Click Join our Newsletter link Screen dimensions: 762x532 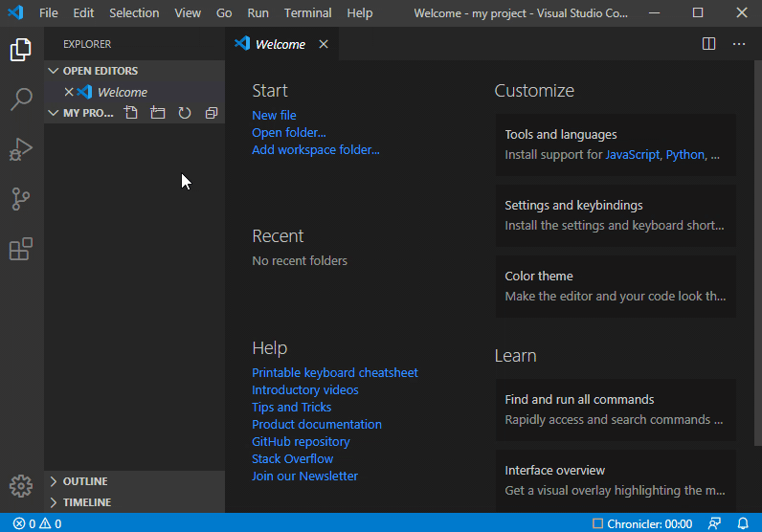tap(304, 477)
